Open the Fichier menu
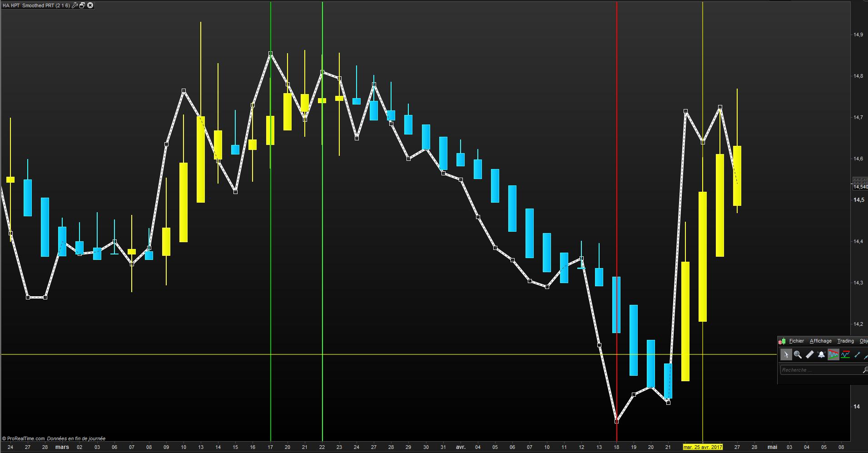 pyautogui.click(x=796, y=341)
